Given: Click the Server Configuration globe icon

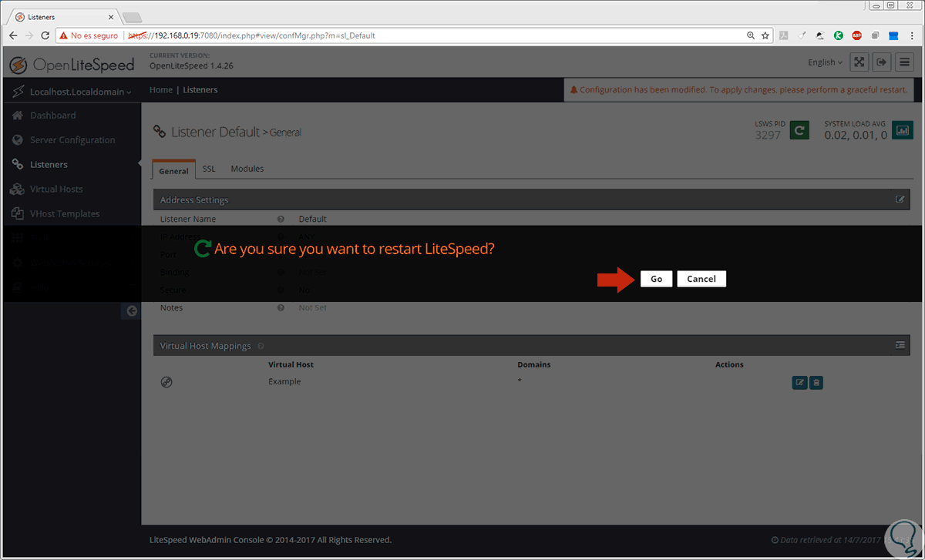Looking at the screenshot, I should (18, 140).
